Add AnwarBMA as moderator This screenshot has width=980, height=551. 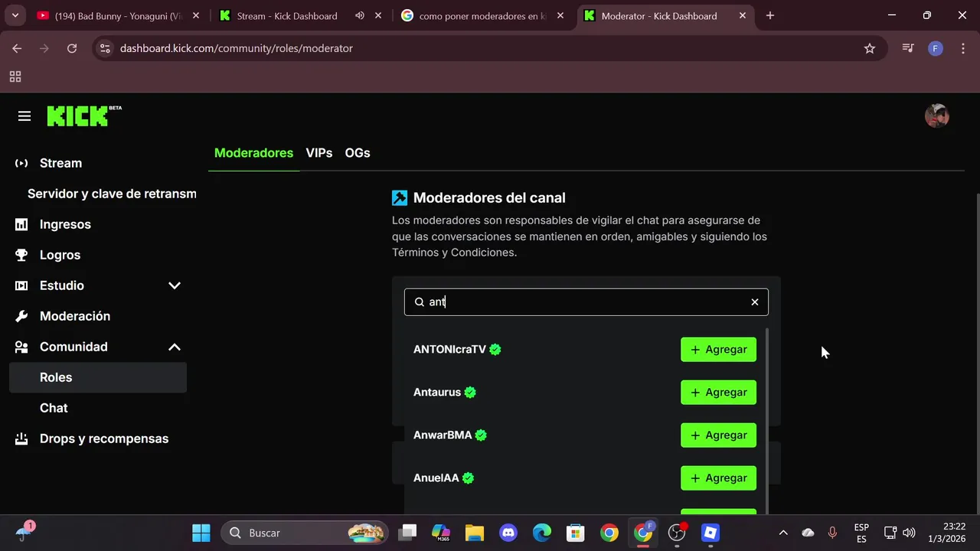pos(718,435)
